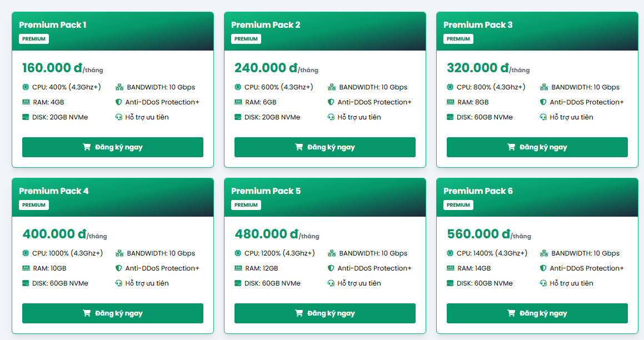Click the shield icon in Premium Pack 1
This screenshot has height=340, width=644.
click(x=118, y=102)
